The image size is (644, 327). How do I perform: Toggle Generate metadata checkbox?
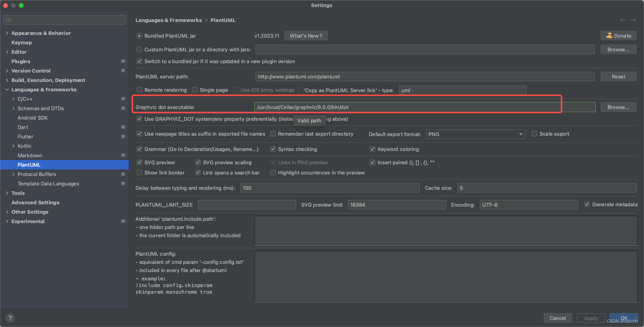(x=587, y=204)
